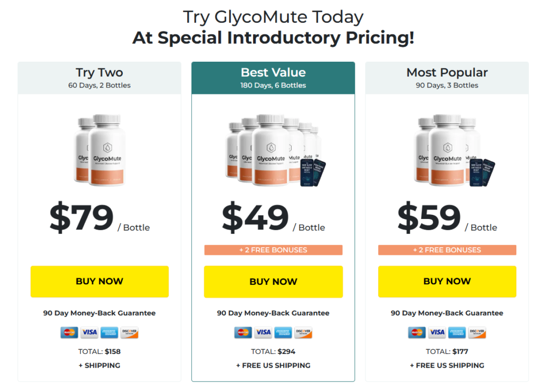
Task: Click the Discover icon under Try Two pricing
Action: 129,332
